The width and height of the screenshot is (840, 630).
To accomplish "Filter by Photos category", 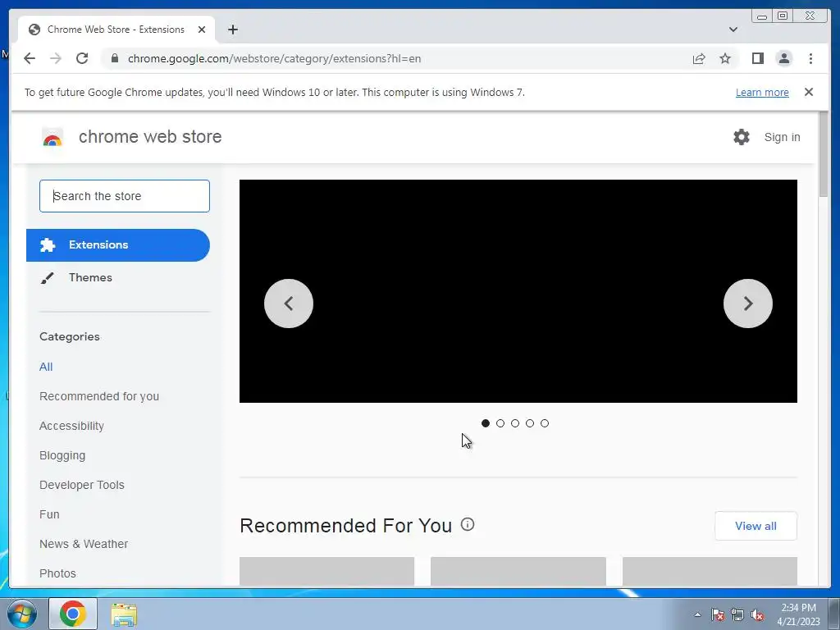I will [x=58, y=573].
